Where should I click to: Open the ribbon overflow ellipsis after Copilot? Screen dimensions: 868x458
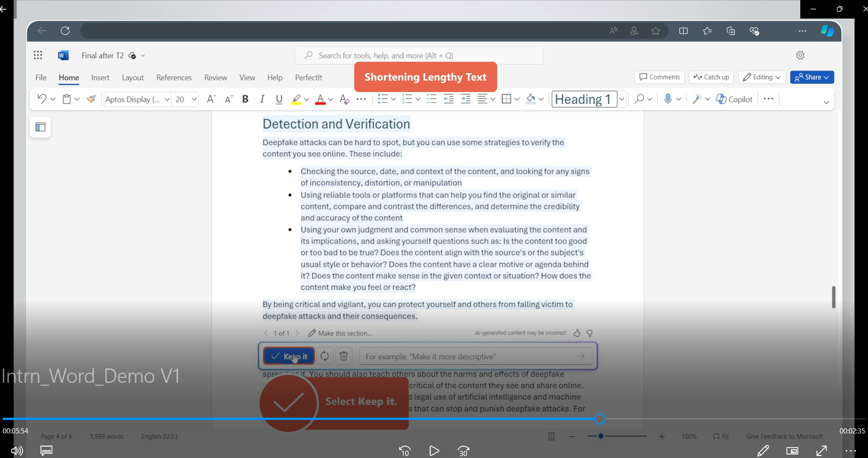click(x=768, y=99)
